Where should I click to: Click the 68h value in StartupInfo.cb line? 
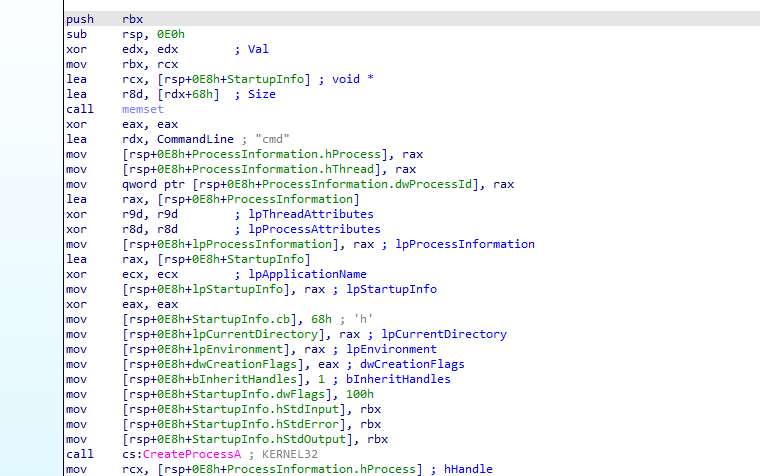pyautogui.click(x=321, y=319)
